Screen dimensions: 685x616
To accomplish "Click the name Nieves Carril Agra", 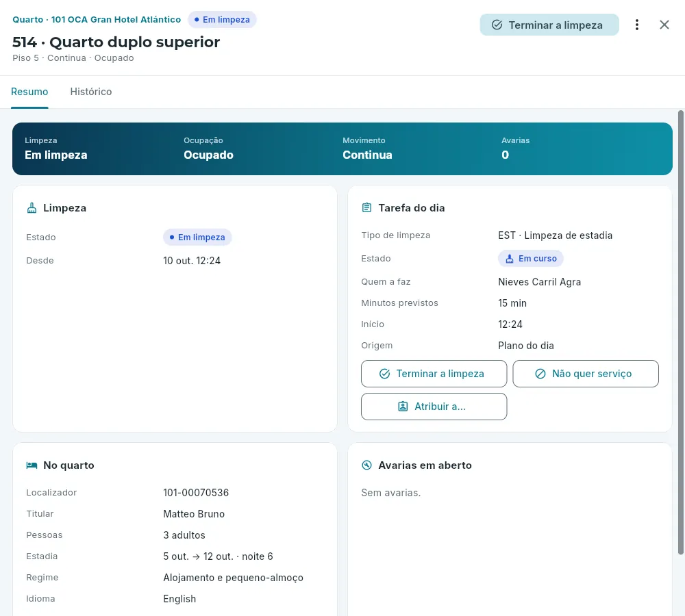I will pos(540,282).
